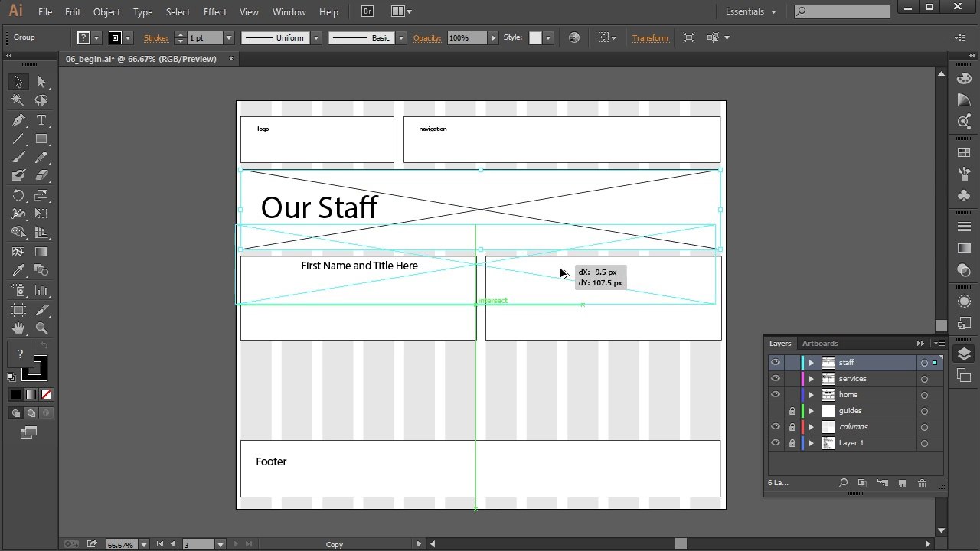Viewport: 980px width, 551px height.
Task: Open the Window menu
Action: coord(289,11)
